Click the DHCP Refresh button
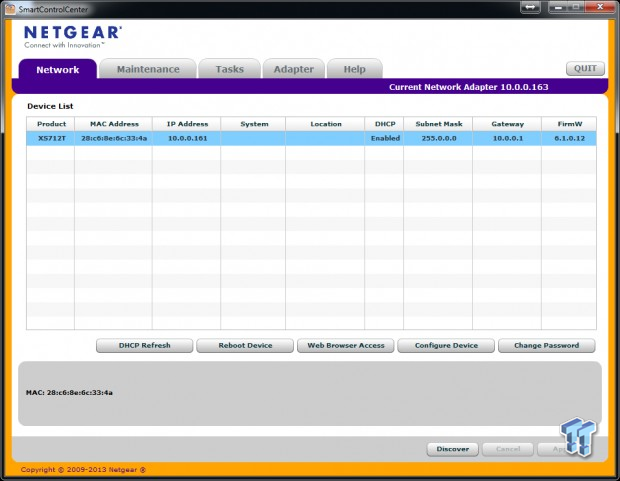Image resolution: width=620 pixels, height=481 pixels. pyautogui.click(x=144, y=345)
